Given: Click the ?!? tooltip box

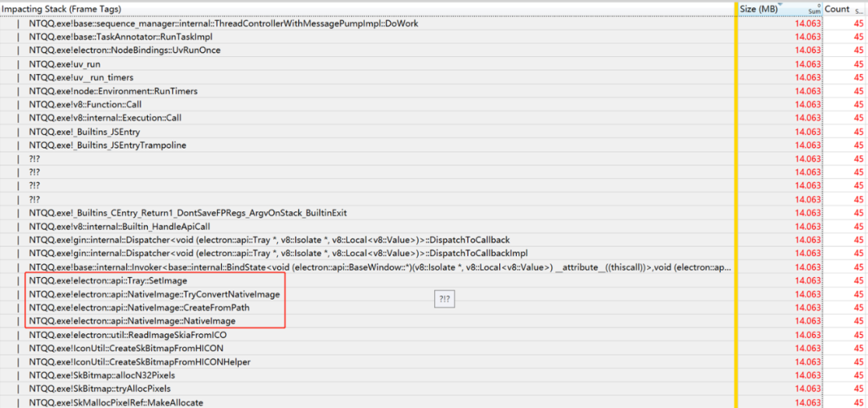Looking at the screenshot, I should (444, 300).
